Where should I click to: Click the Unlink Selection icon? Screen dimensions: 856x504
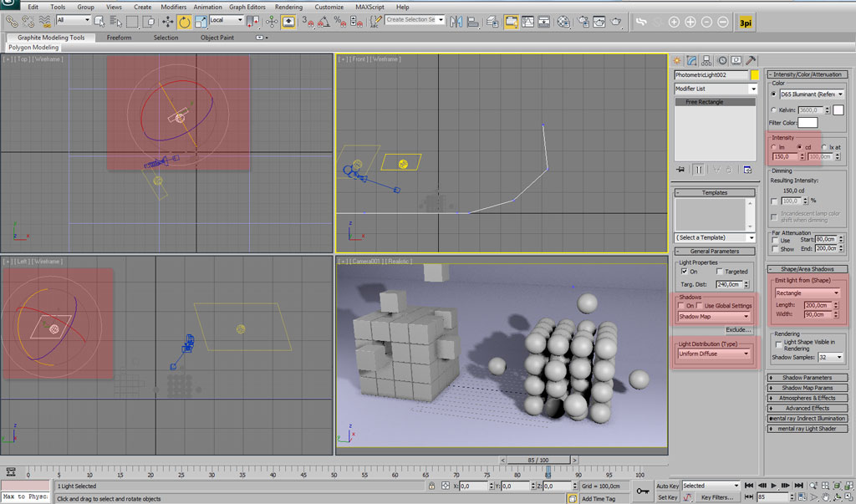coord(28,22)
